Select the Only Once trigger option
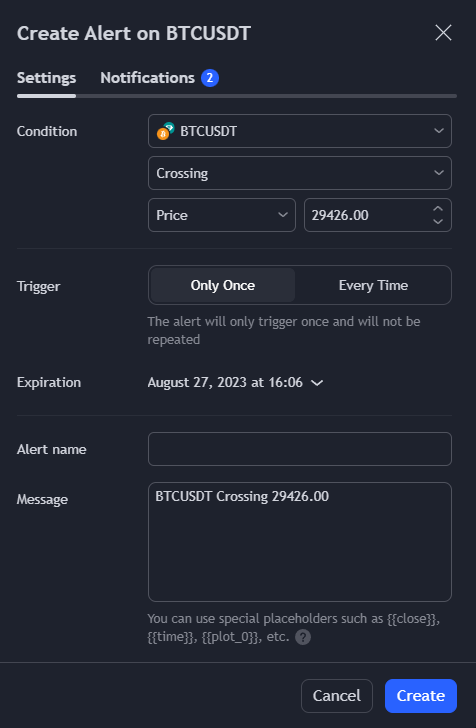The image size is (476, 728). (x=222, y=285)
